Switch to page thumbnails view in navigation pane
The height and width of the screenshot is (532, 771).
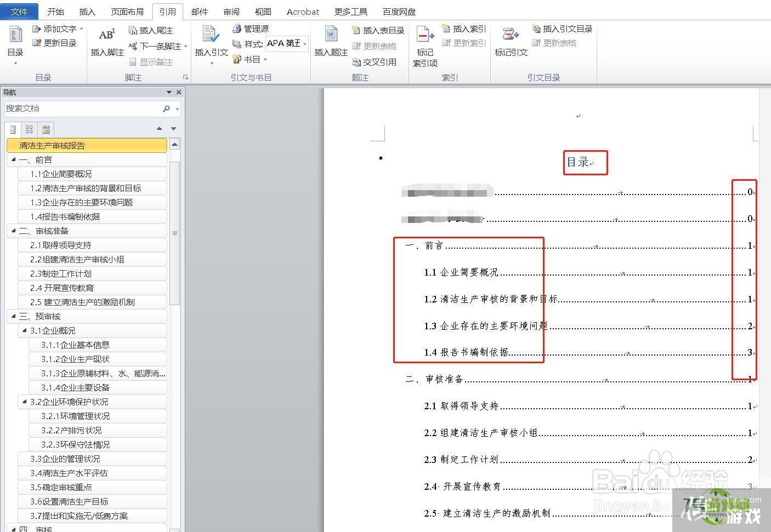pos(29,129)
